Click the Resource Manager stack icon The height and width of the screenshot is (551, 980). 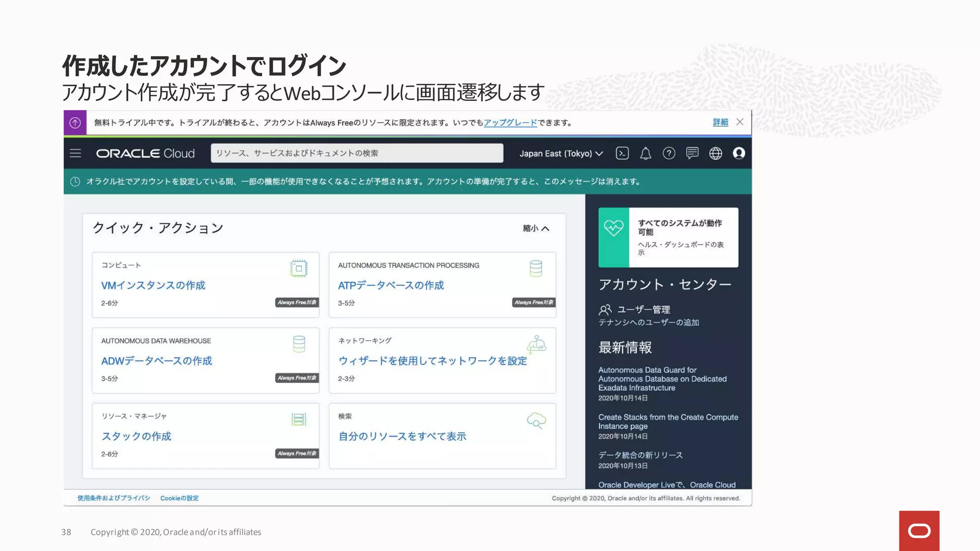tap(299, 419)
